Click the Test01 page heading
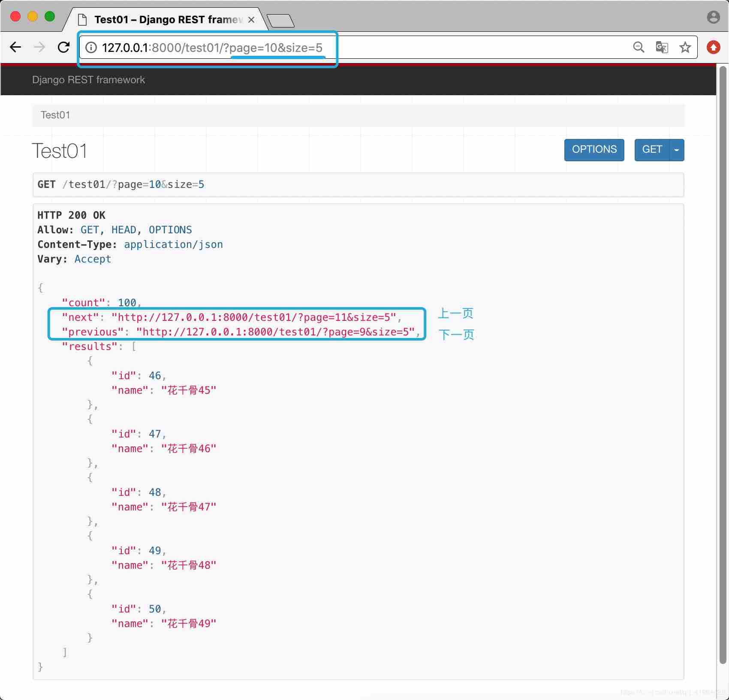The image size is (729, 700). tap(60, 151)
